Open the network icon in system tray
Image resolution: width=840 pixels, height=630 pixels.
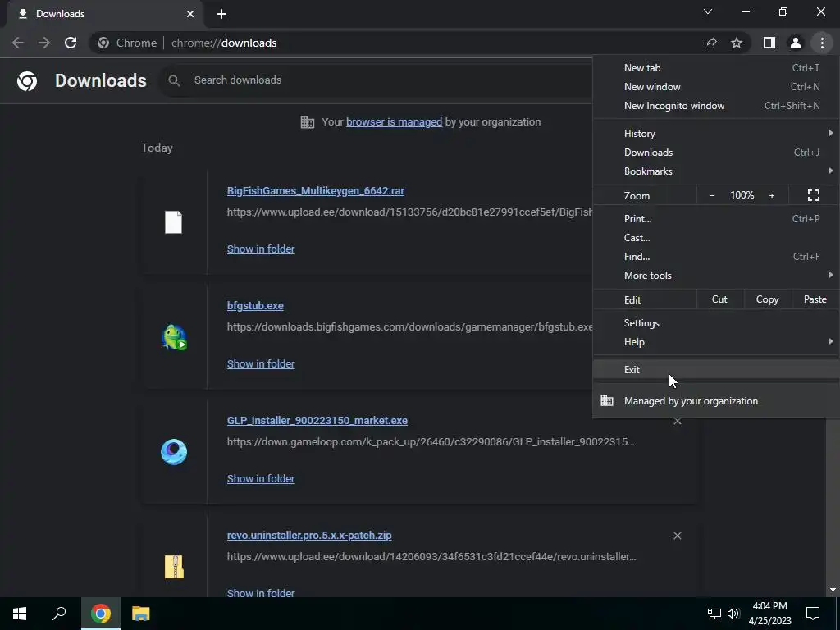714,614
